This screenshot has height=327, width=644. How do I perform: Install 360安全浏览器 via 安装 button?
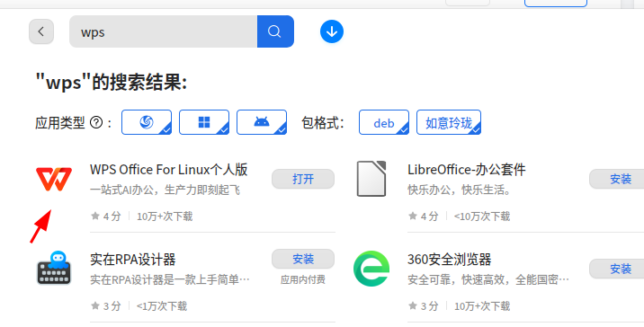(x=617, y=269)
